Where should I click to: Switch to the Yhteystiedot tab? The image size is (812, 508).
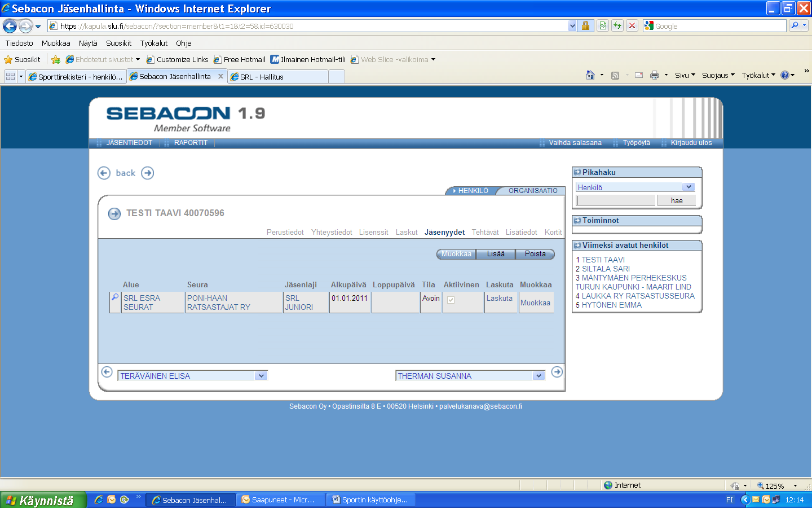click(x=332, y=232)
